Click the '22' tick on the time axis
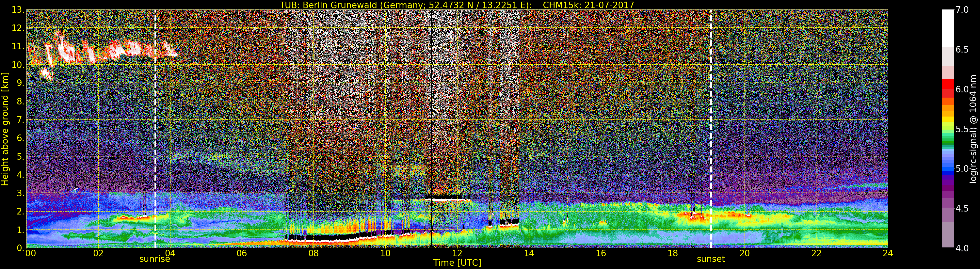This screenshot has height=269, width=980. click(816, 253)
